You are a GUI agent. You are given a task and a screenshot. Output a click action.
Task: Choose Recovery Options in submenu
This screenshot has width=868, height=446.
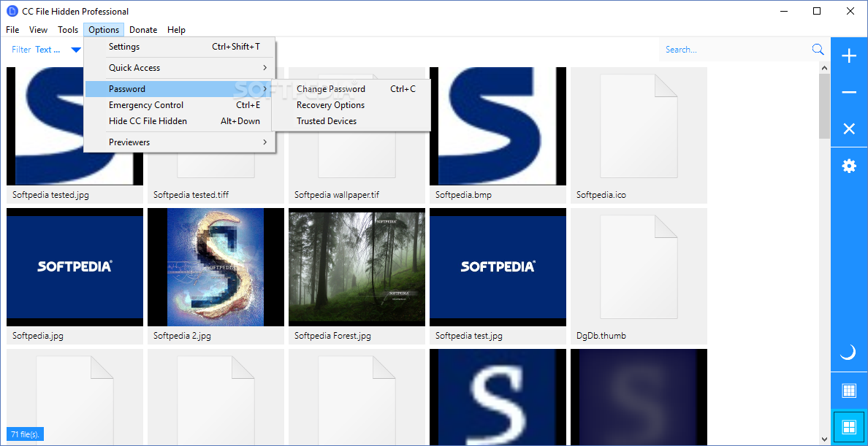pos(351,105)
